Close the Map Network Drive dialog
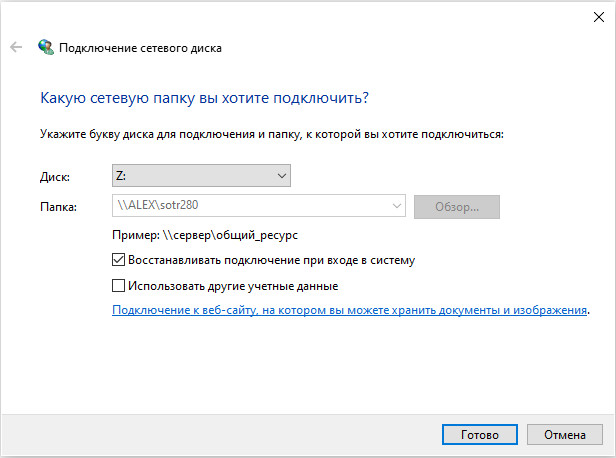Viewport: 616px width, 458px height. [596, 15]
